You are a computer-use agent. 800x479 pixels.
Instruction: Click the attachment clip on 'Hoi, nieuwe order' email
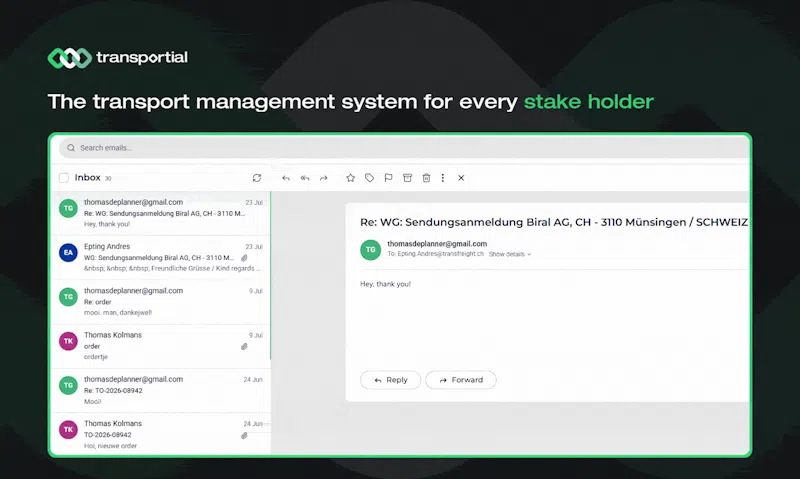coord(244,436)
